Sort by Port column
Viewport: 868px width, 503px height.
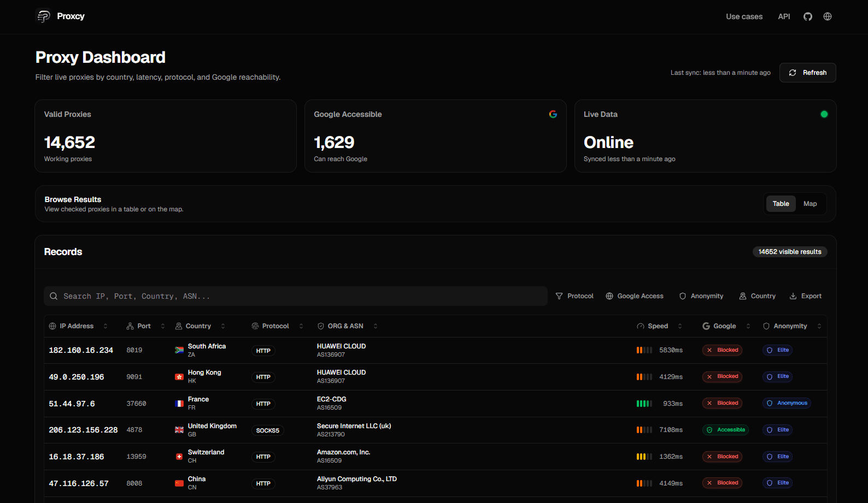click(145, 326)
